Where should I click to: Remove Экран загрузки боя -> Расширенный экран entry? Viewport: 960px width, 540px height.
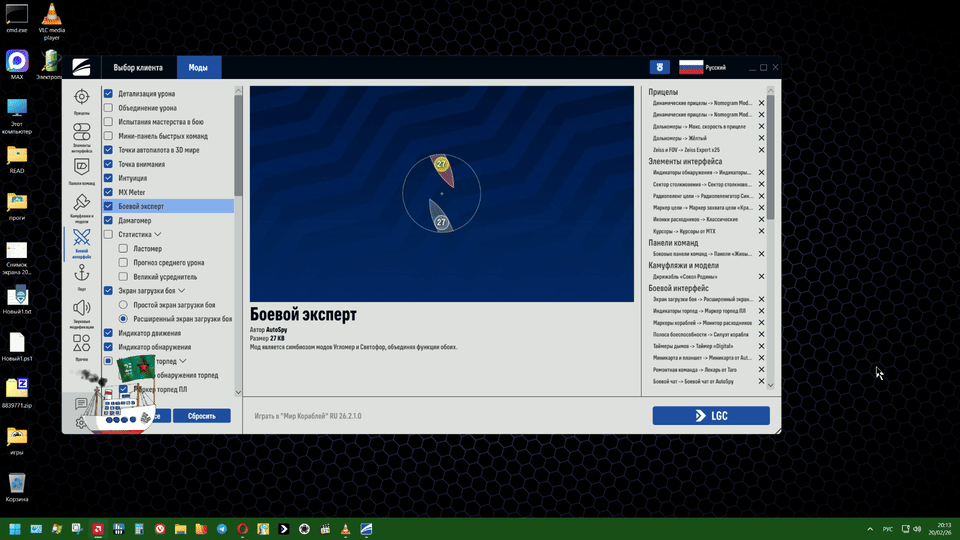762,299
